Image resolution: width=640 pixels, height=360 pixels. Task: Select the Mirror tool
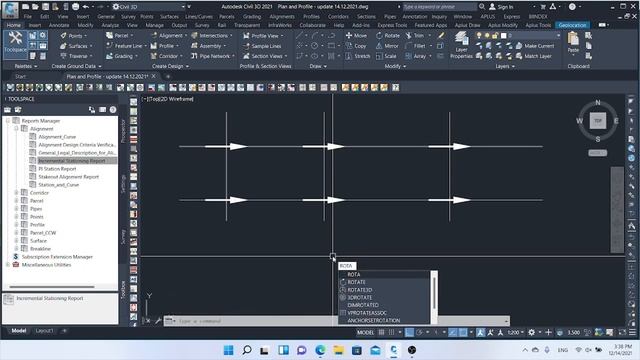click(387, 46)
